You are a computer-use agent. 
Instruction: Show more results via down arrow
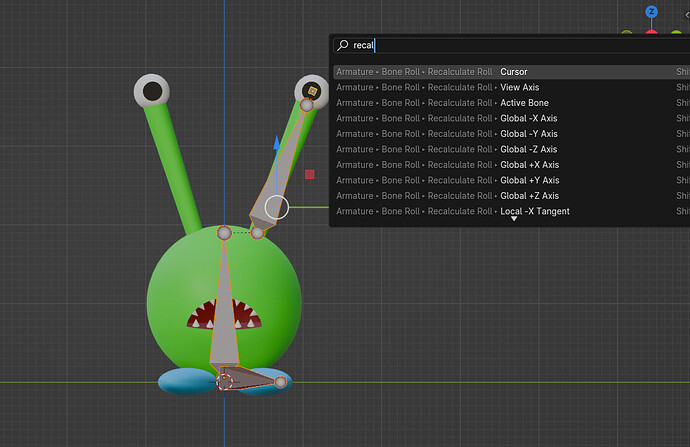pos(514,219)
